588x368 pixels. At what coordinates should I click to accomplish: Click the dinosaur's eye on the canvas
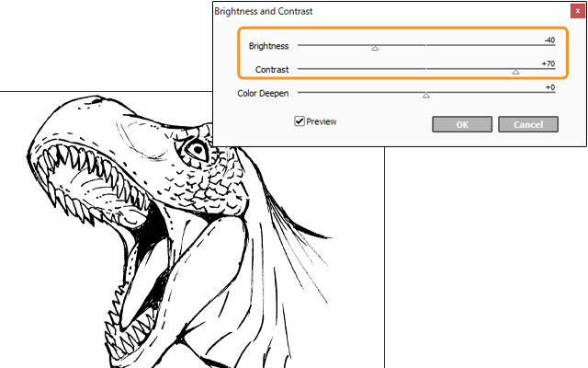pyautogui.click(x=194, y=148)
